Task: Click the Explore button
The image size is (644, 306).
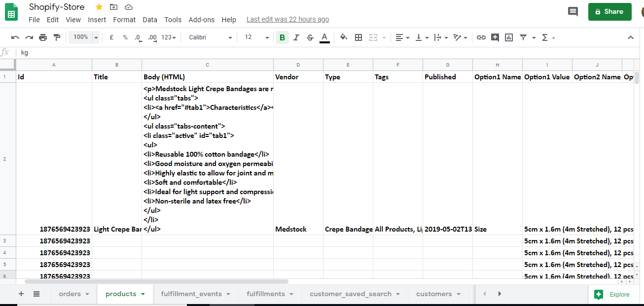Action: click(x=612, y=294)
